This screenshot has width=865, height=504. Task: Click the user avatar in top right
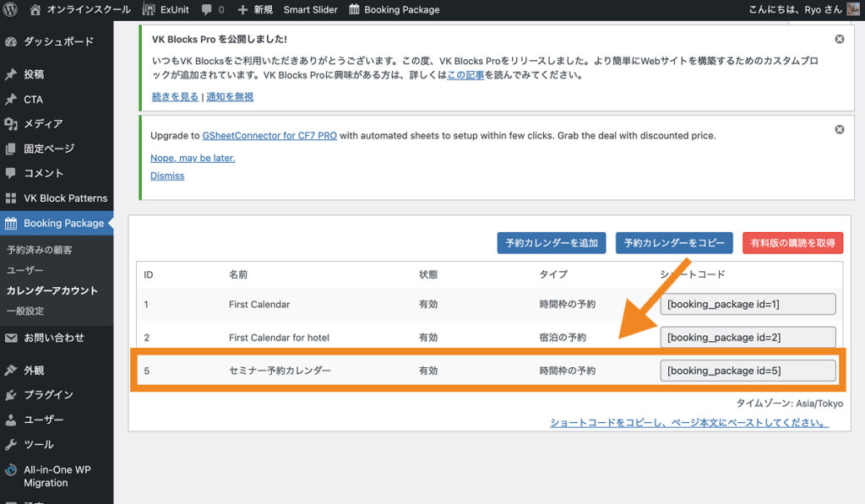click(x=853, y=9)
